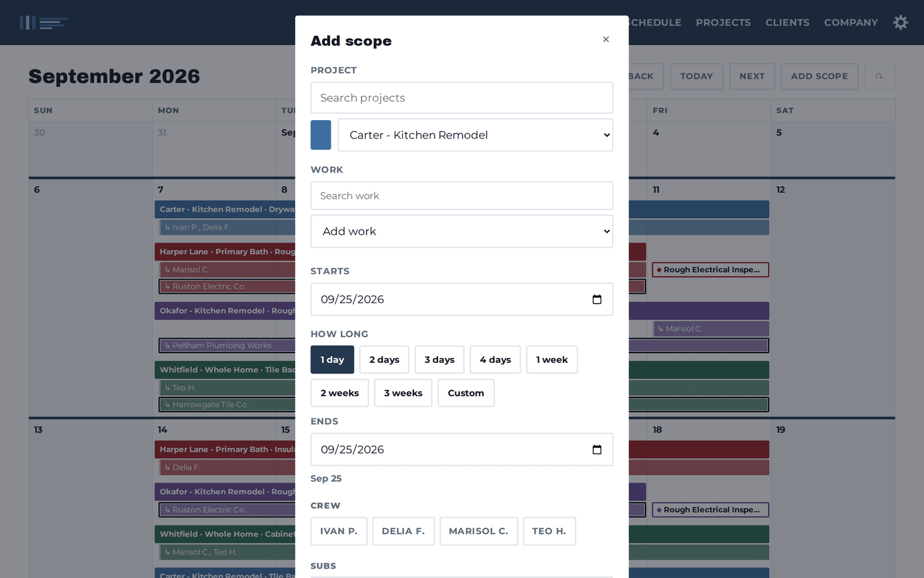Select the 3 days duration
This screenshot has width=924, height=578.
[x=439, y=360]
